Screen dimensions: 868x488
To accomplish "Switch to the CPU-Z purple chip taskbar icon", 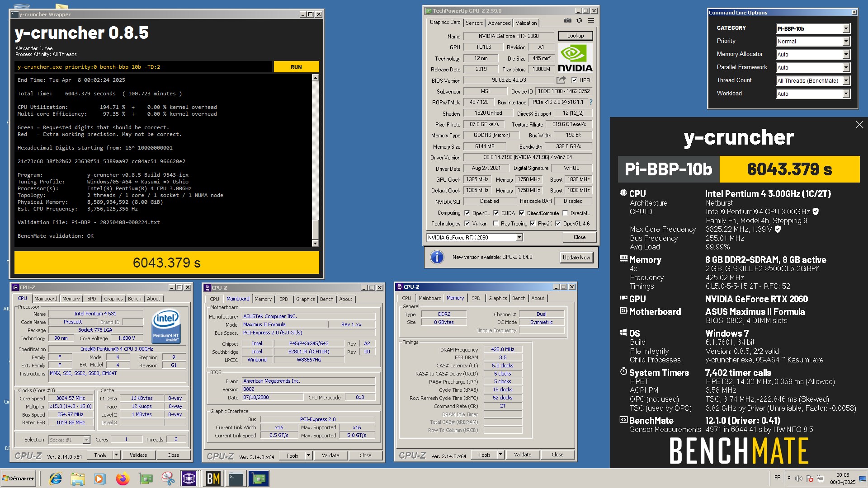I will coord(189,479).
